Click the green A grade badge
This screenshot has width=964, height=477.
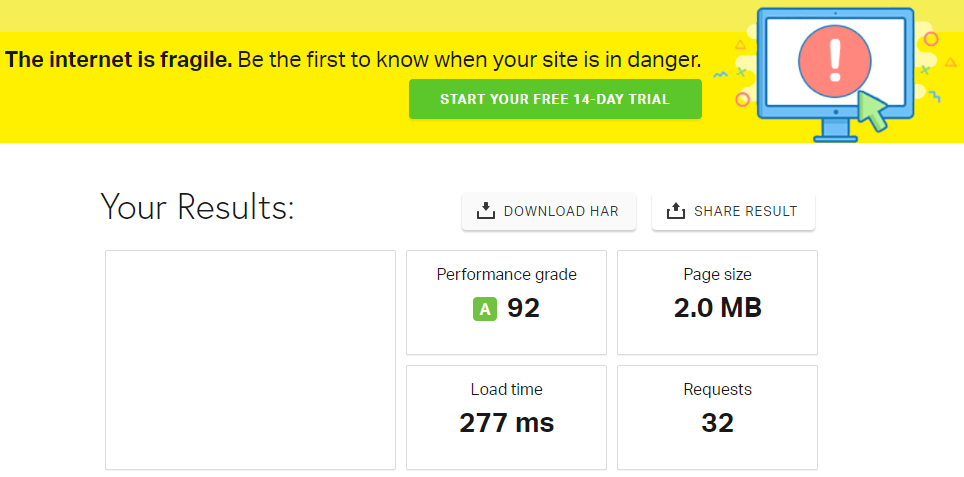pos(485,310)
